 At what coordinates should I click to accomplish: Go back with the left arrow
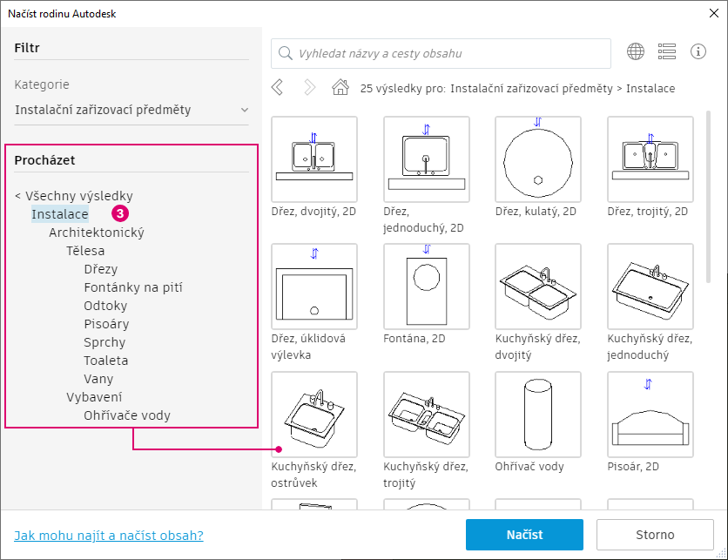(278, 87)
